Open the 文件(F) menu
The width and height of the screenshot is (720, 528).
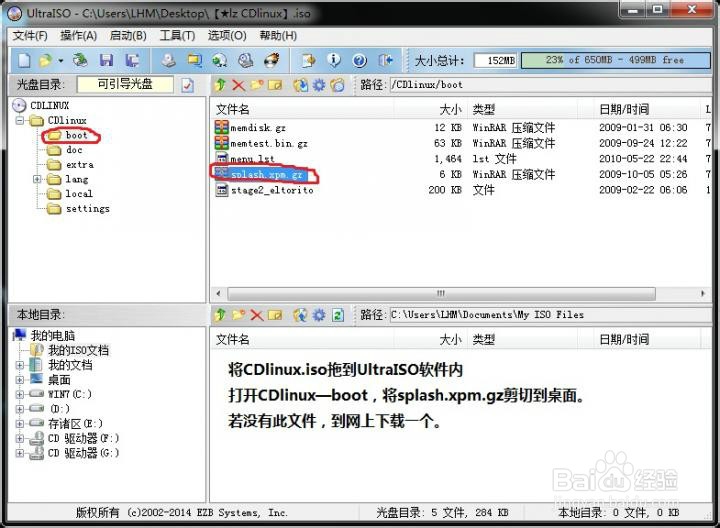30,36
